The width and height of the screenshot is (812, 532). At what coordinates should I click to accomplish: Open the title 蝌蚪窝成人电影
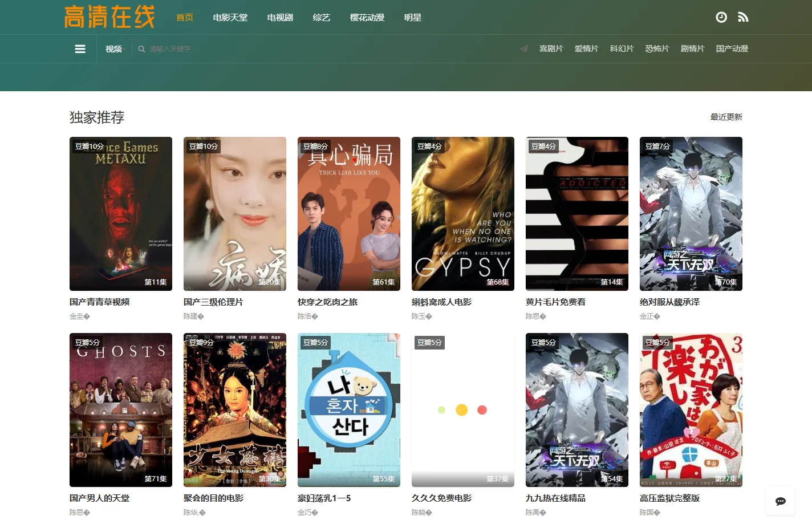click(x=441, y=302)
